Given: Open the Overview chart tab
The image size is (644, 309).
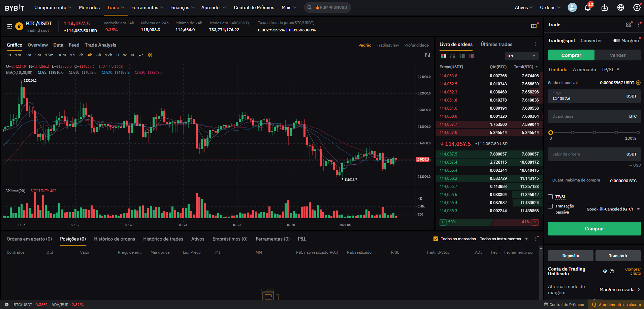Looking at the screenshot, I should 38,45.
